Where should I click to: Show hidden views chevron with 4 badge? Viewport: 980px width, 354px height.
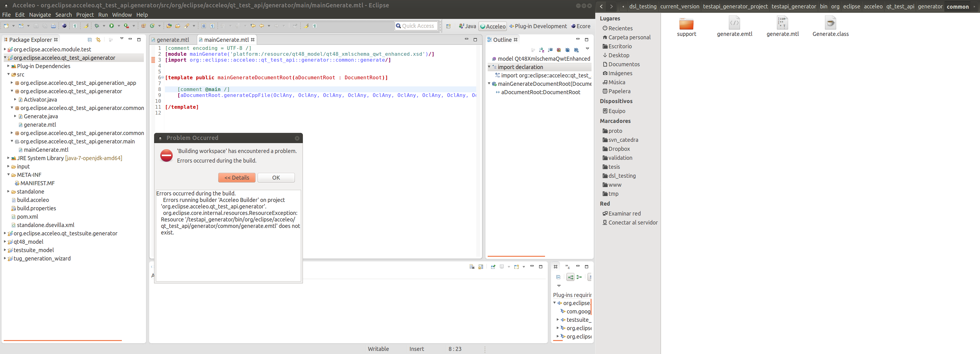tap(568, 267)
